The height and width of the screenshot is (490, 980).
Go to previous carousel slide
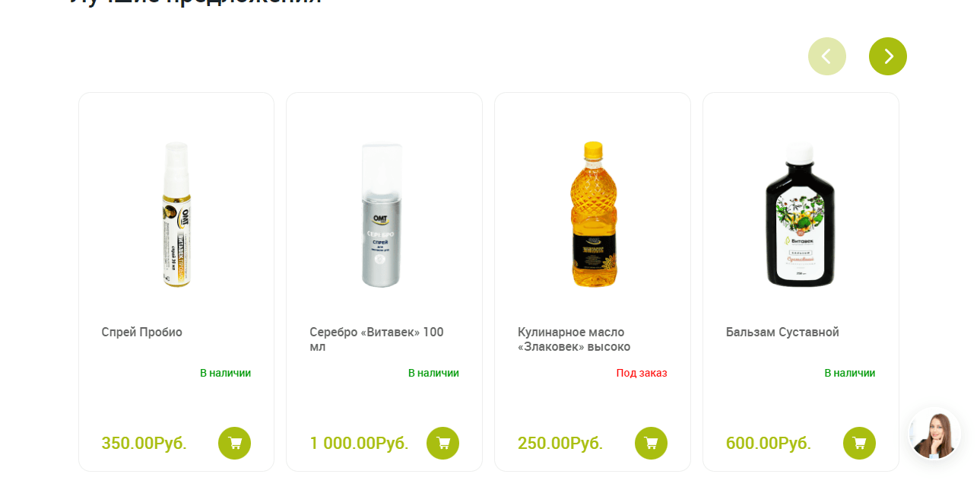826,56
